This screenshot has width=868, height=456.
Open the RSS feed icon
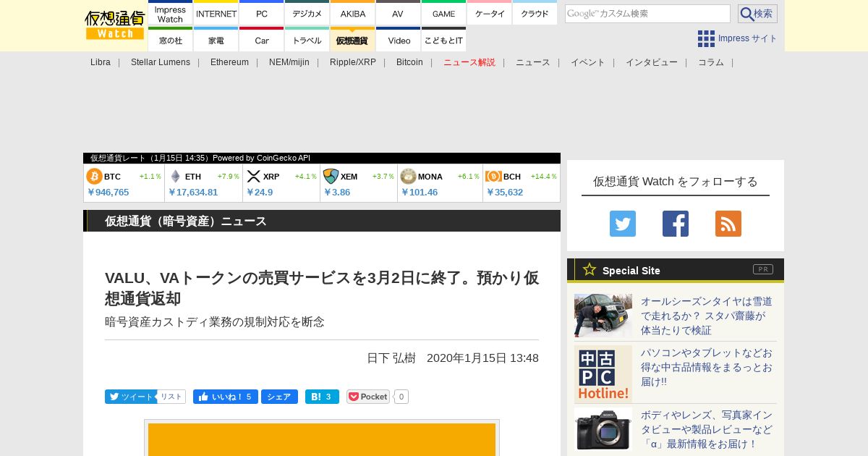(x=728, y=224)
